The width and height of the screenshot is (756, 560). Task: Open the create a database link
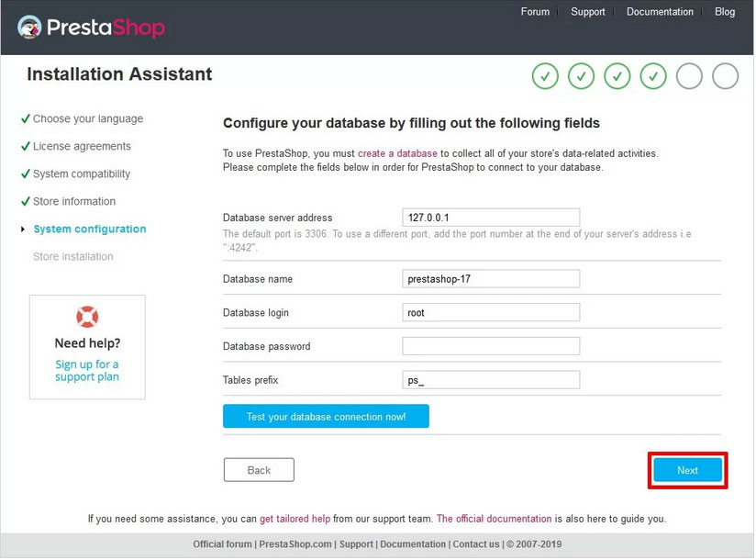coord(397,153)
